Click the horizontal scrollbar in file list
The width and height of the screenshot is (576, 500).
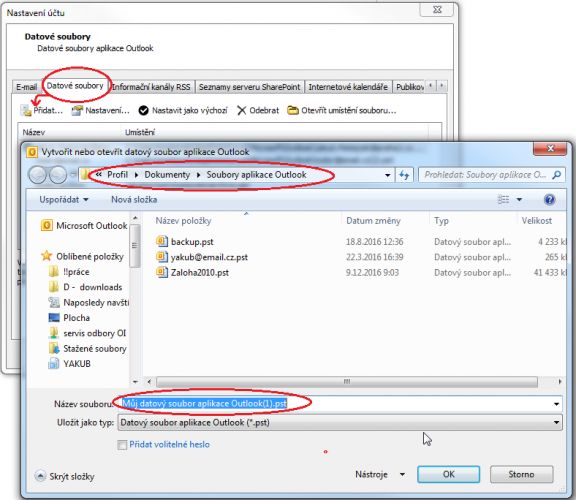coord(347,382)
